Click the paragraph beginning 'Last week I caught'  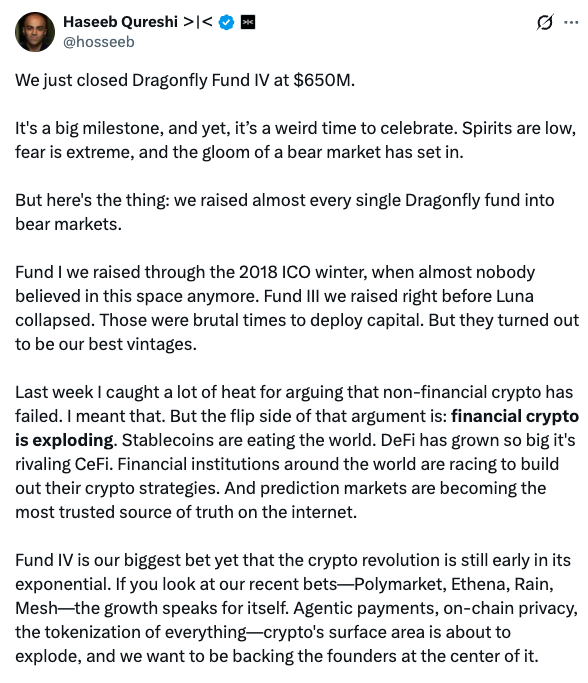coord(297,452)
